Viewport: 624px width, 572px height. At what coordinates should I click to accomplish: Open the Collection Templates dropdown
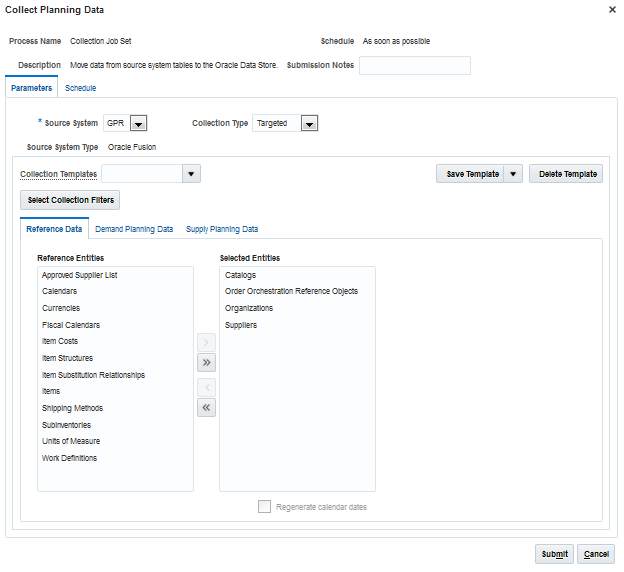point(191,174)
